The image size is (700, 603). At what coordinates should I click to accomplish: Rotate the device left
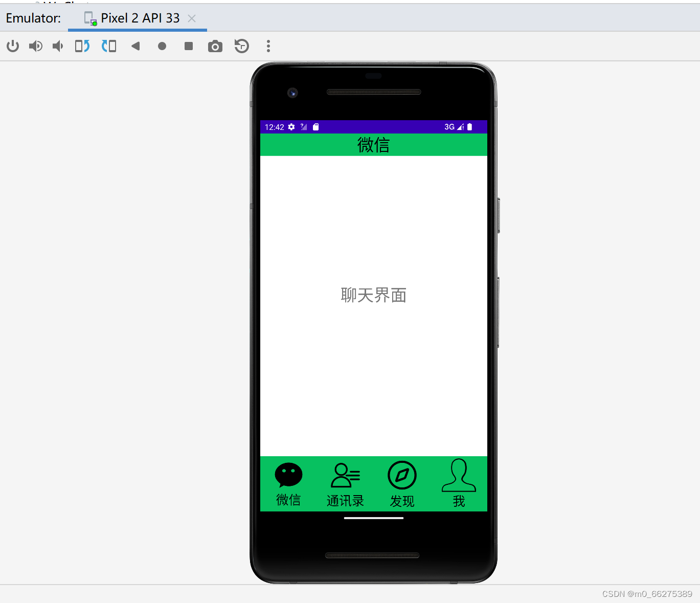pyautogui.click(x=82, y=46)
